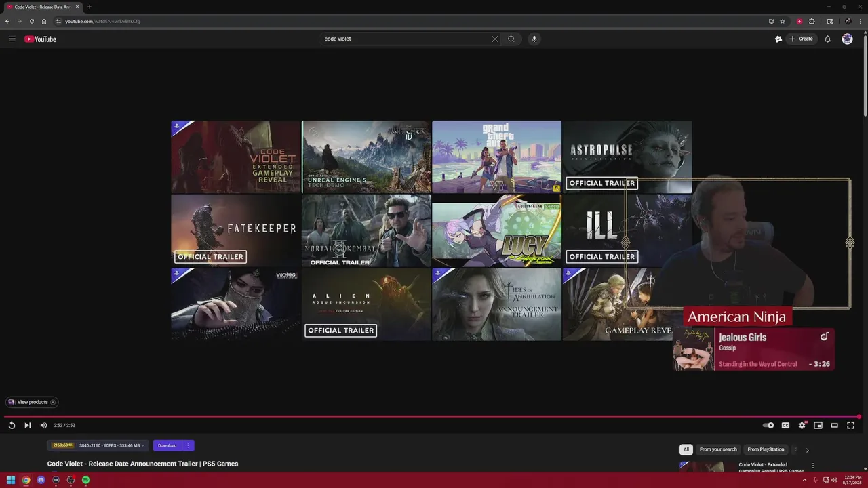
Task: Bookmark this page with star
Action: [783, 21]
